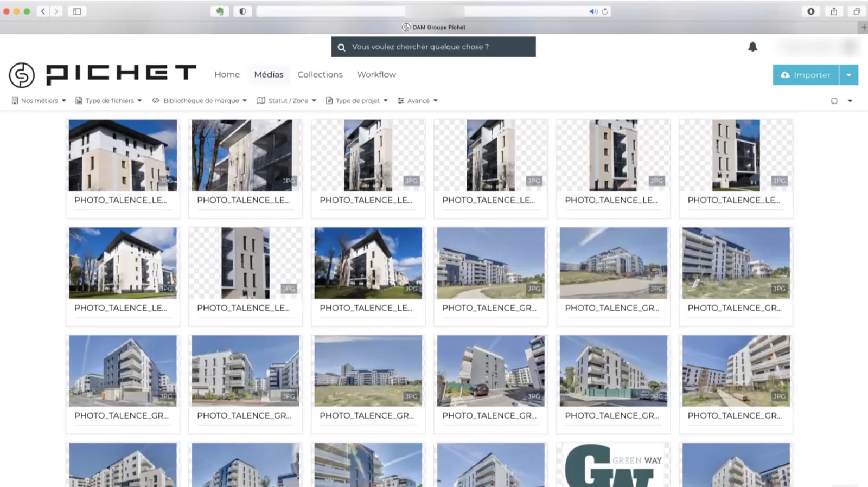Image resolution: width=868 pixels, height=487 pixels.
Task: Open the thumbnail with parked red car
Action: pos(490,371)
